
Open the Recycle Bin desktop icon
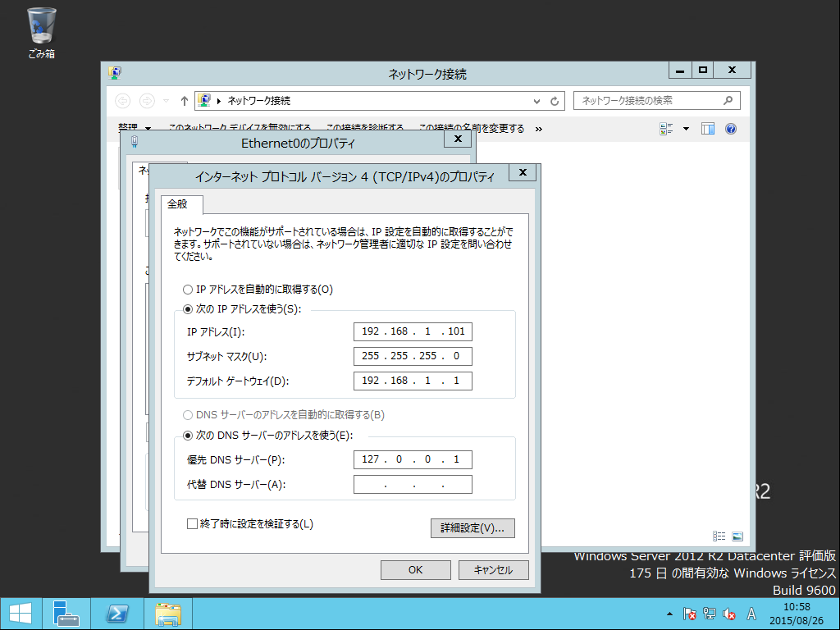pos(41,33)
